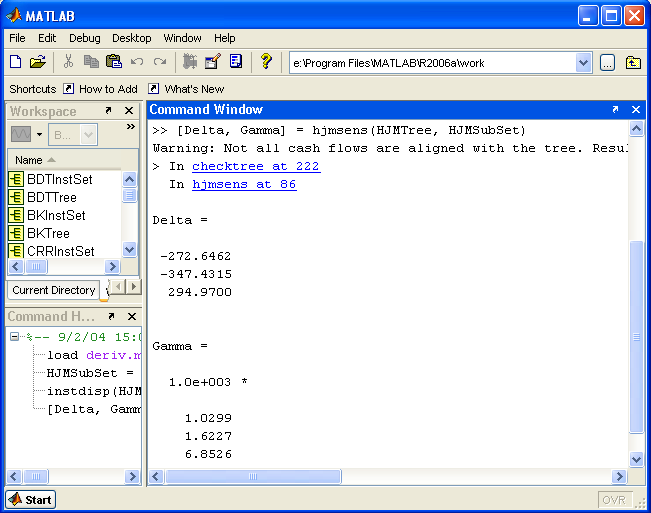Select CRRInstSet variable in Workspace
This screenshot has height=513, width=651.
tap(61, 251)
